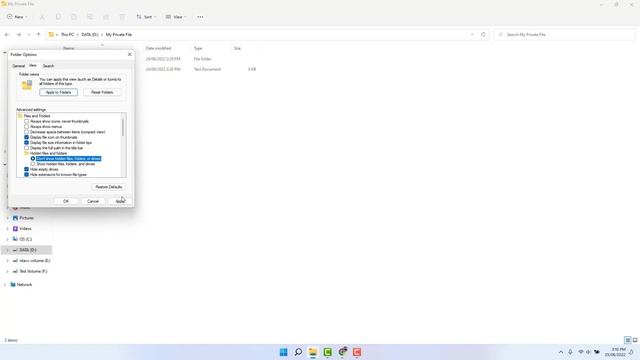Screen dimensions: 640x360
Task: Click the Reset Folders button
Action: (102, 92)
